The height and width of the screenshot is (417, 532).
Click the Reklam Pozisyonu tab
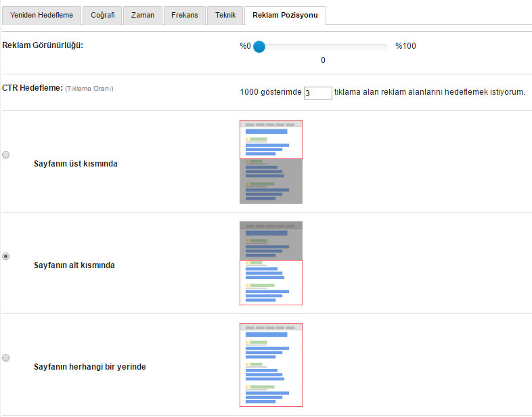pyautogui.click(x=285, y=15)
